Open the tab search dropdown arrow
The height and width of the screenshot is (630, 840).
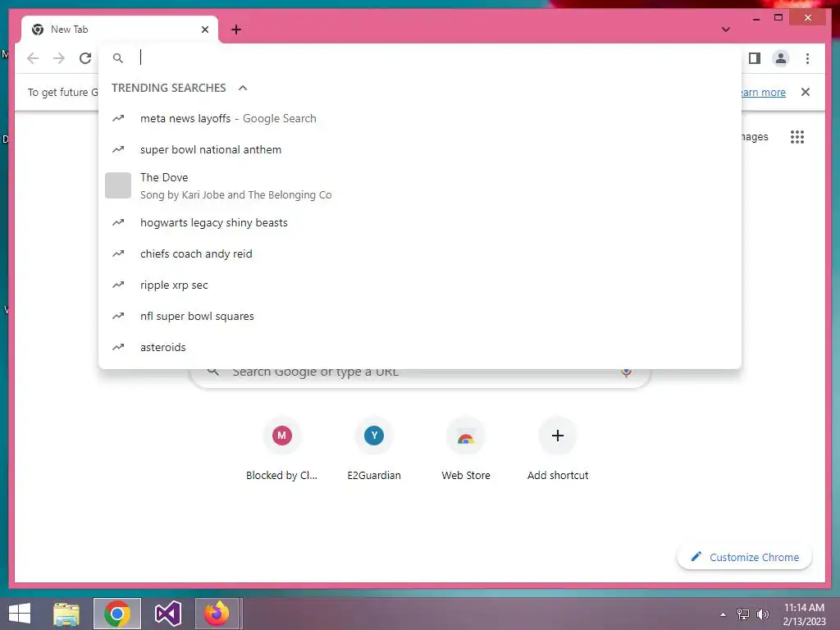726,30
